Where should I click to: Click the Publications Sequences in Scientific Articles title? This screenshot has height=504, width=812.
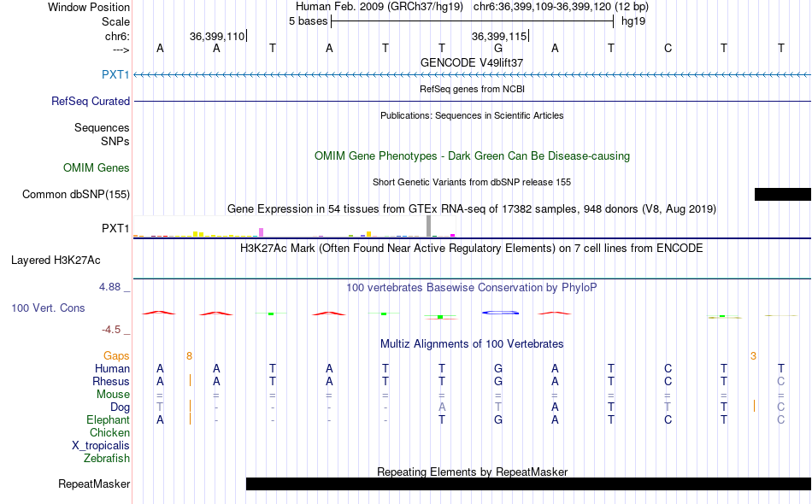coord(472,115)
